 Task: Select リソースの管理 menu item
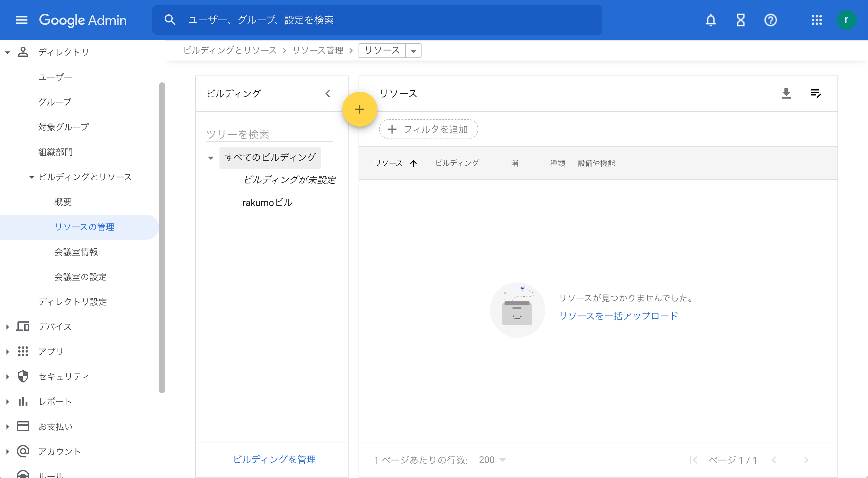[80, 227]
